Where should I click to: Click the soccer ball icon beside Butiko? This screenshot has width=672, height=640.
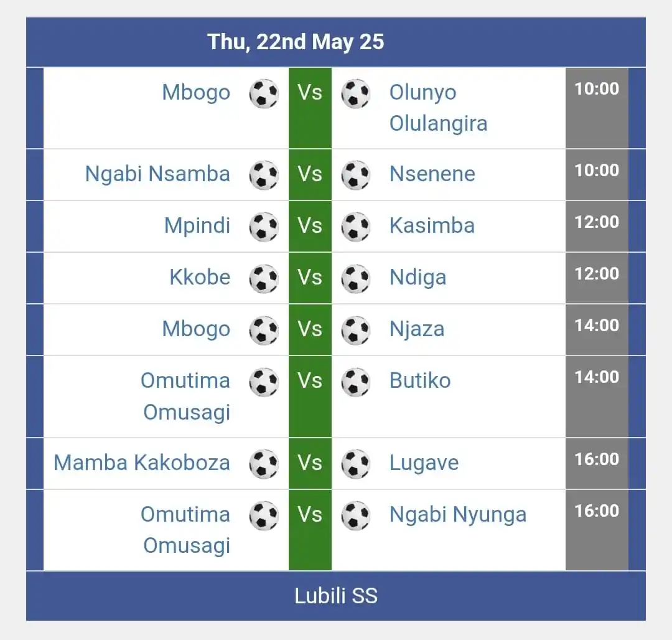coord(356,382)
